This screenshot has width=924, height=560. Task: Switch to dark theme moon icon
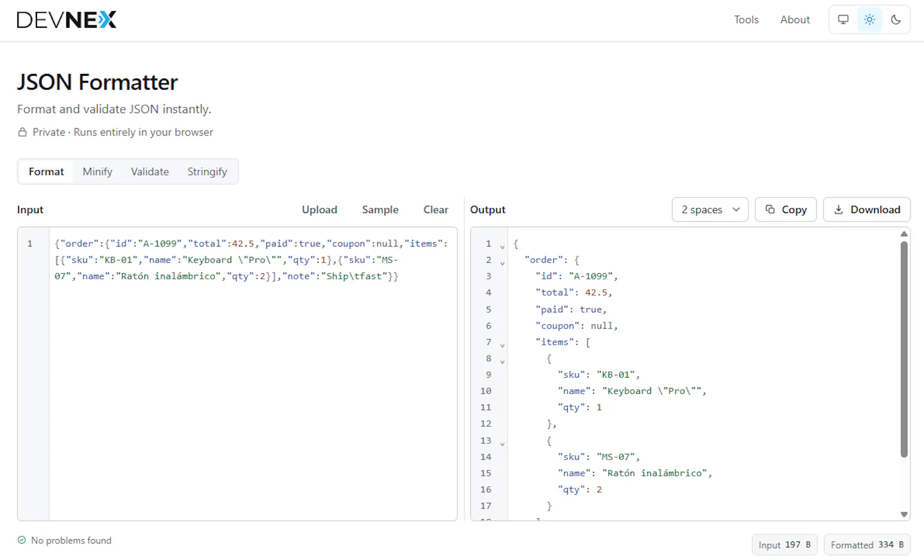coord(896,20)
